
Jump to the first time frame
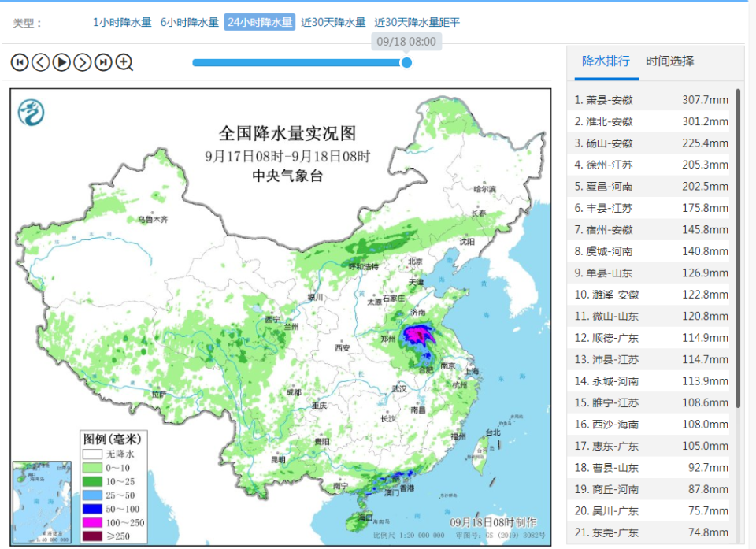click(x=20, y=61)
